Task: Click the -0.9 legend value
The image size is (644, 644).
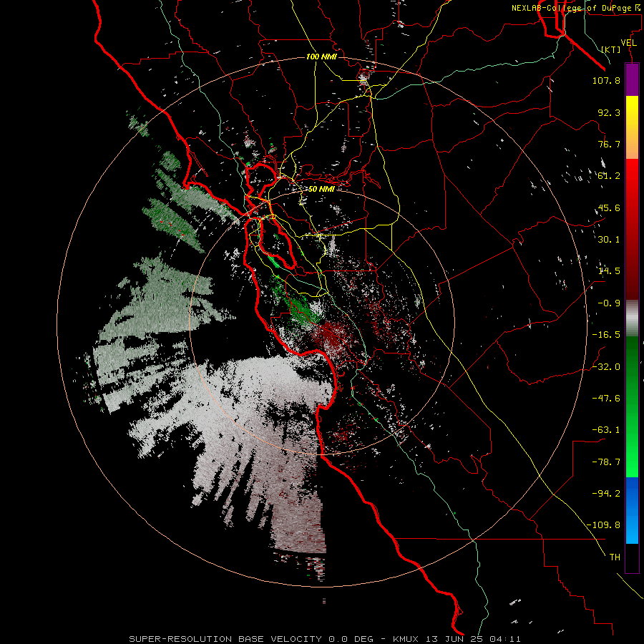Action: coord(609,303)
